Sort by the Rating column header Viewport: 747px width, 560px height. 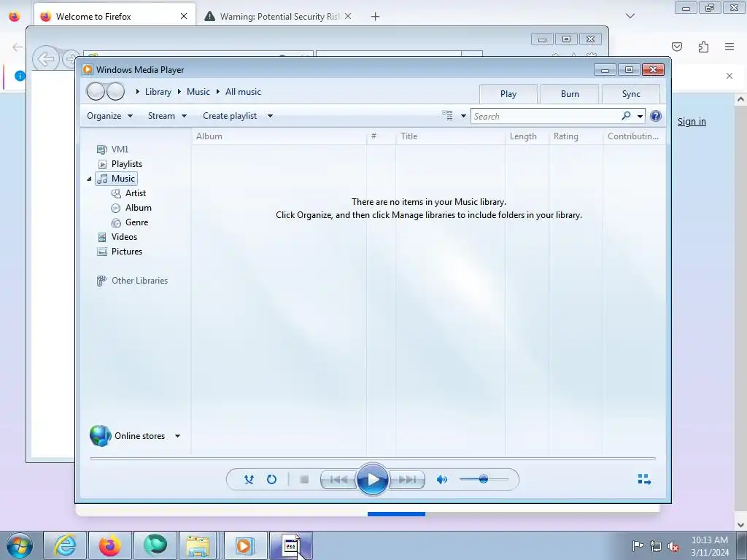[x=576, y=136]
